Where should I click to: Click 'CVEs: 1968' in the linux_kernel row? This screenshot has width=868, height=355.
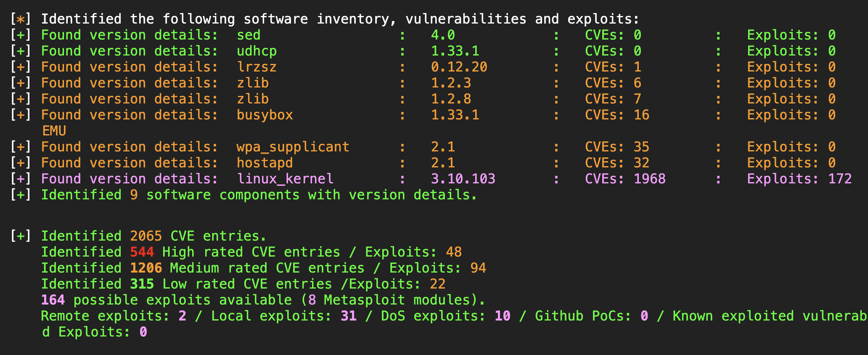(x=625, y=179)
